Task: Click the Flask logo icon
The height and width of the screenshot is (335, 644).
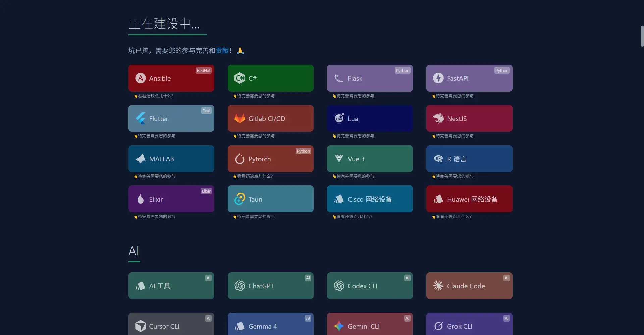Action: pyautogui.click(x=339, y=78)
